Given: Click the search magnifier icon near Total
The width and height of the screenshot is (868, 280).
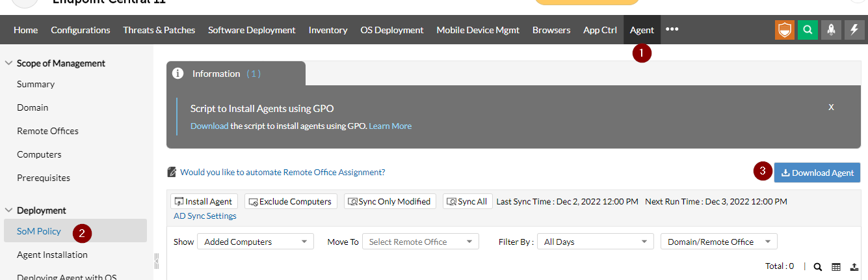Looking at the screenshot, I should [x=818, y=266].
